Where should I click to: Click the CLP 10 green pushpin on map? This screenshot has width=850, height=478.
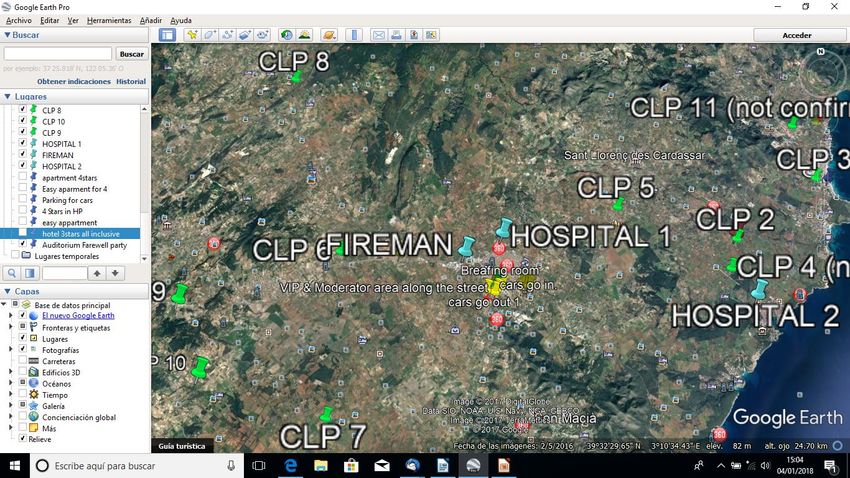[x=201, y=367]
